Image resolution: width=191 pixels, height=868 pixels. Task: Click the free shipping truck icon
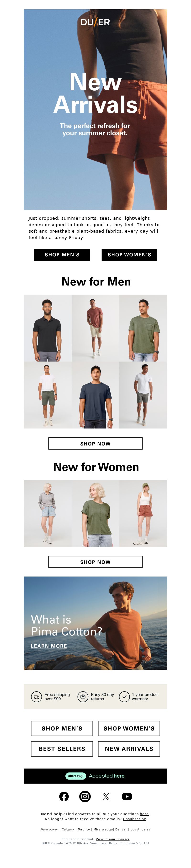[36, 697]
